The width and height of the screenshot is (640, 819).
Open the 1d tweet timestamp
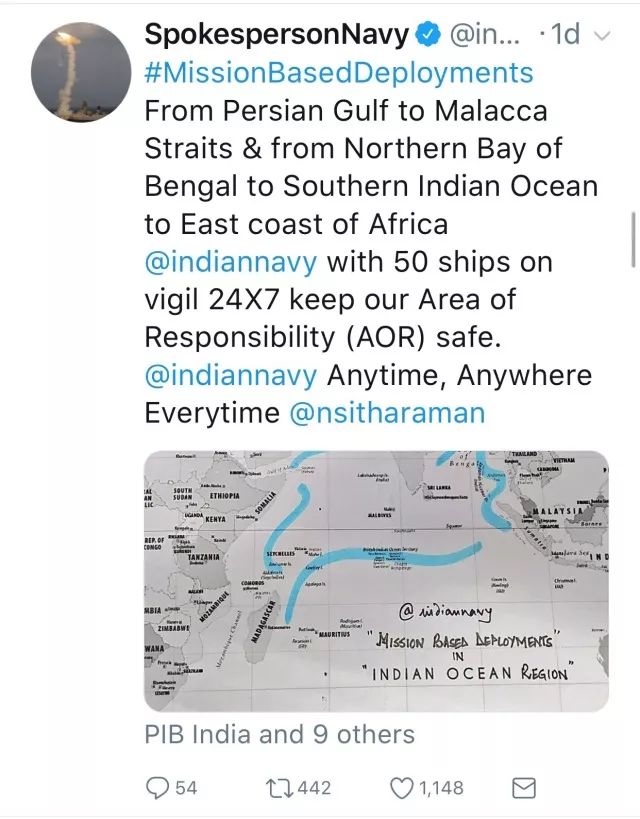(x=565, y=35)
